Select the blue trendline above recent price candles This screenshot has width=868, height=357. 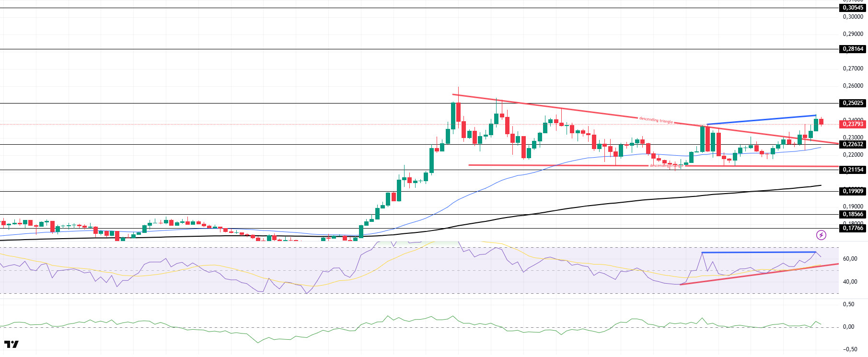762,120
